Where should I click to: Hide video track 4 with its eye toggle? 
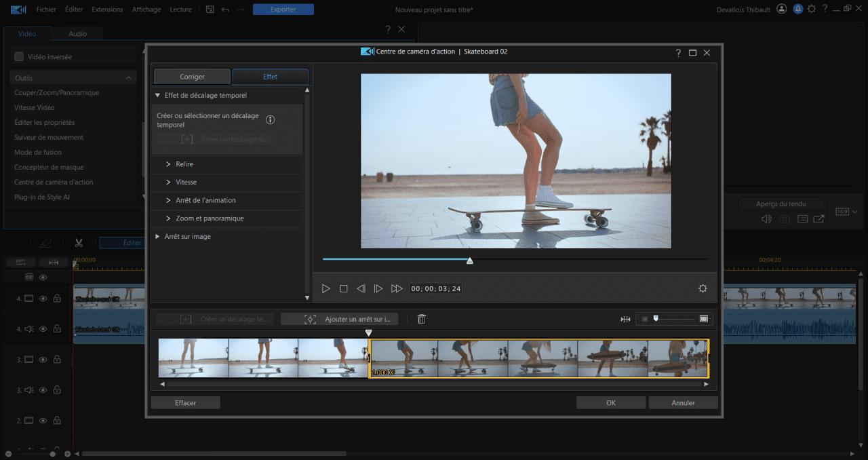tap(43, 298)
